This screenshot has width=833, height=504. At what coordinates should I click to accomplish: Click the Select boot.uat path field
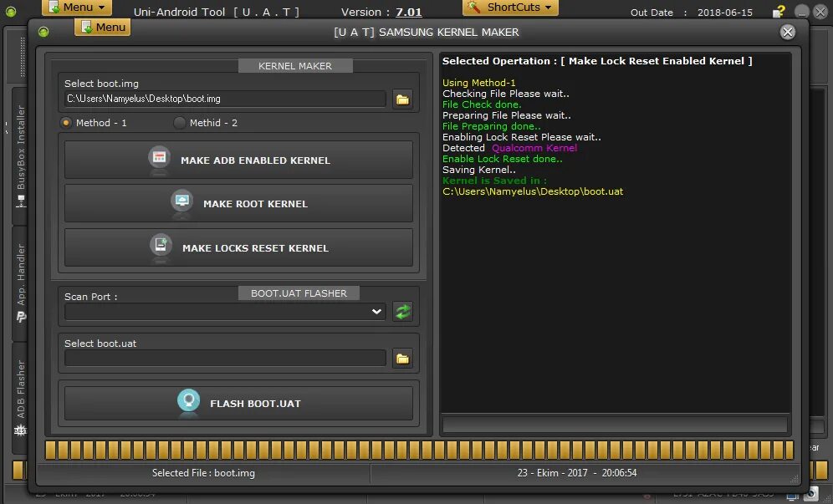225,358
